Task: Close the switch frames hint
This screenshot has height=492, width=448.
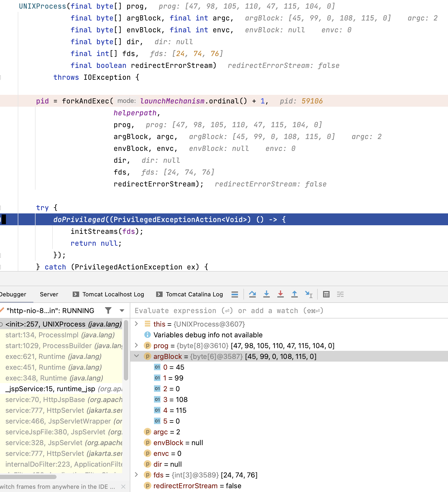Action: [x=123, y=487]
